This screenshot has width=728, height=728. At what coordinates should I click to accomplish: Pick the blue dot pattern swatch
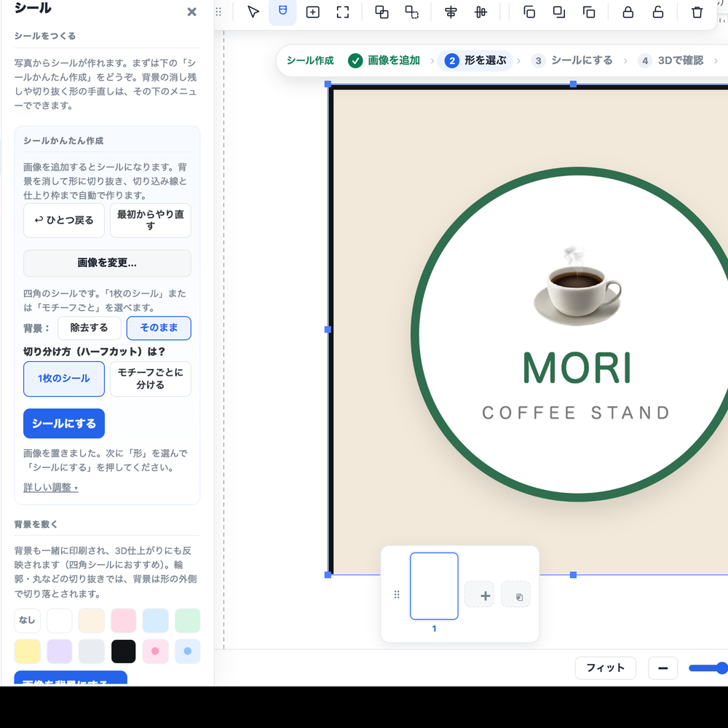tap(188, 652)
